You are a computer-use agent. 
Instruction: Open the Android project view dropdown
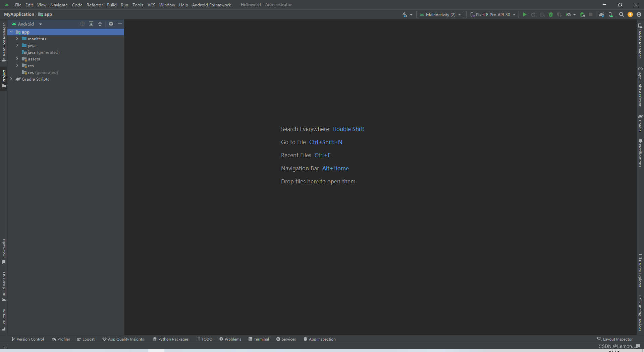click(27, 24)
